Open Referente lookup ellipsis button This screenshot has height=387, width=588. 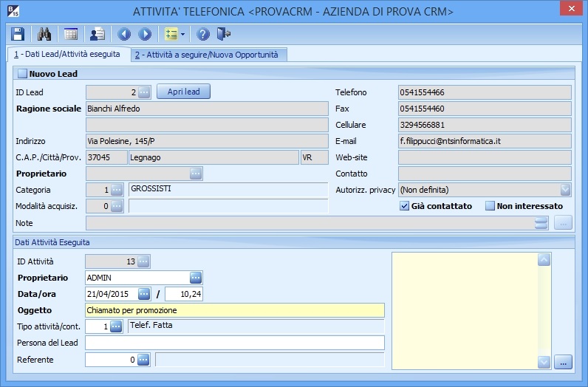tap(143, 360)
